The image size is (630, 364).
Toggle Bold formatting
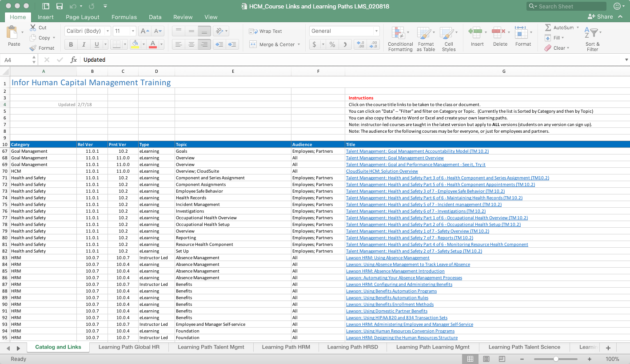click(71, 44)
